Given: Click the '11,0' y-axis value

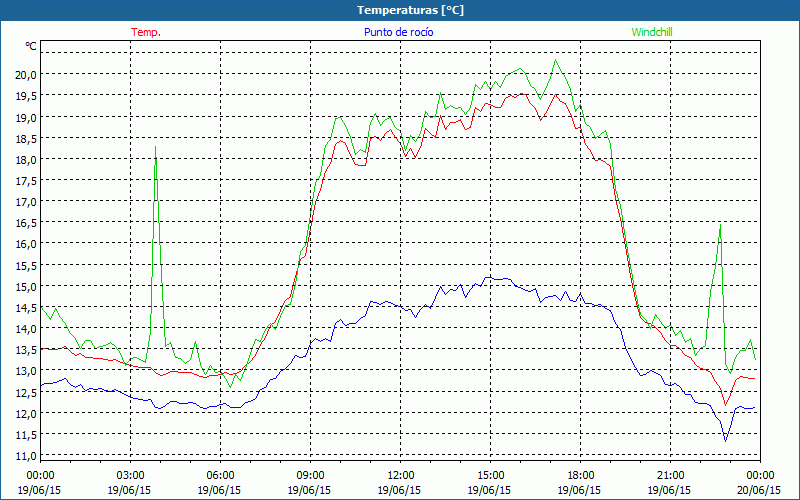Looking at the screenshot, I should [27, 456].
